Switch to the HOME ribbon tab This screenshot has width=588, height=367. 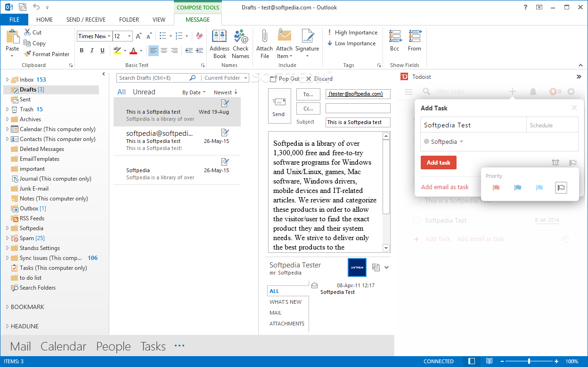pos(45,20)
